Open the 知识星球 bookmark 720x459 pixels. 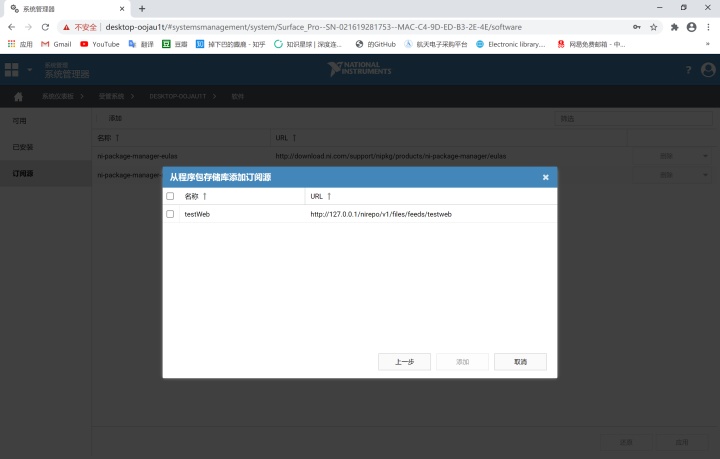click(308, 44)
